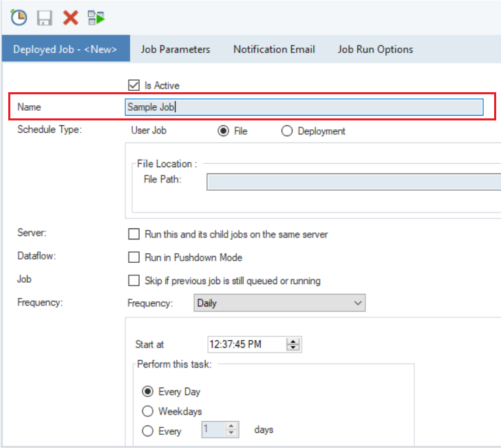Check Run in Pushdown Mode
The image size is (501, 448).
(x=134, y=257)
